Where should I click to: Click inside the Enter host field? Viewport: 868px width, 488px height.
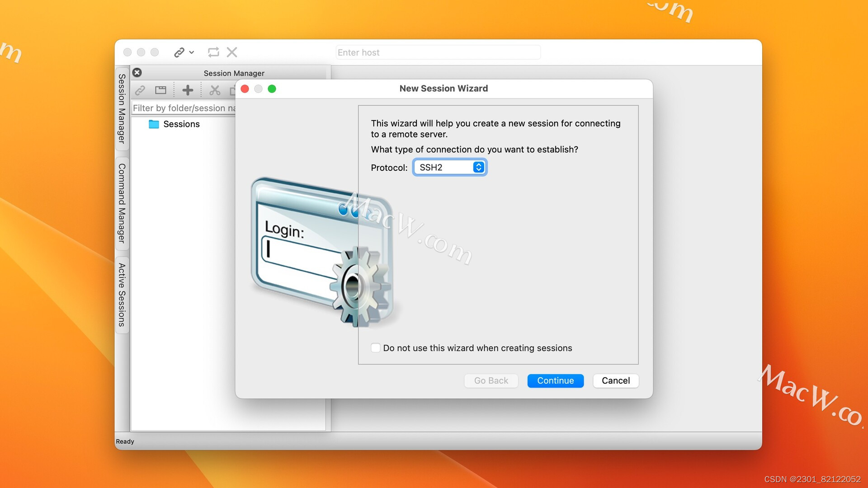click(x=437, y=52)
